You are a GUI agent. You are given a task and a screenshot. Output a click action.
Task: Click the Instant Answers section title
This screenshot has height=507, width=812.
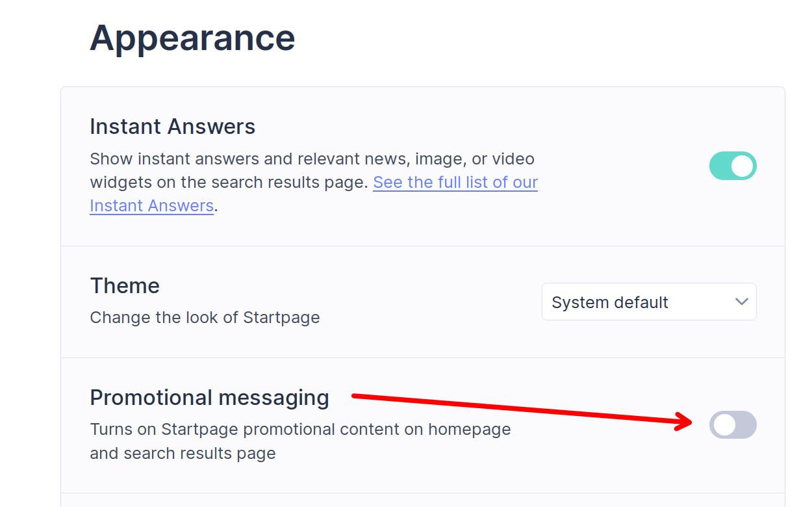(x=172, y=126)
